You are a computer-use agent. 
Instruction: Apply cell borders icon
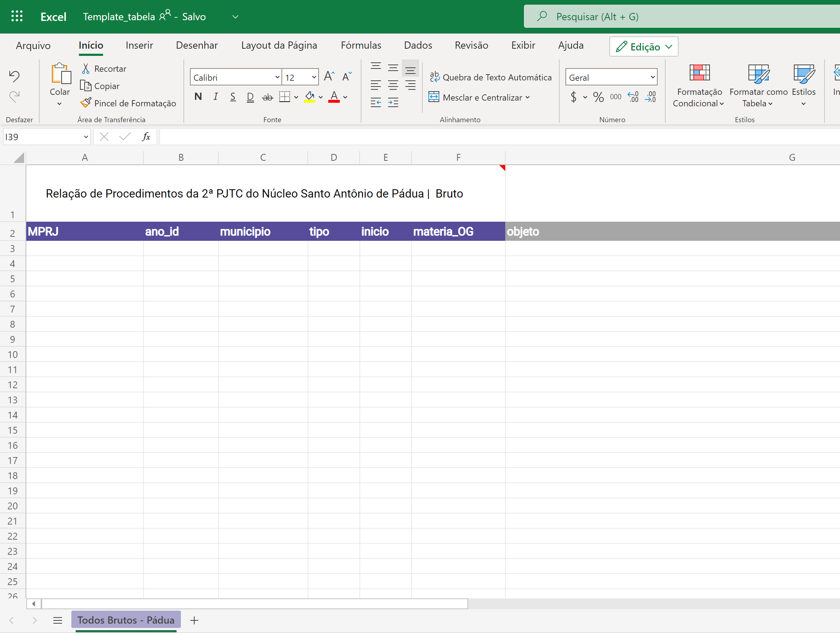point(284,97)
